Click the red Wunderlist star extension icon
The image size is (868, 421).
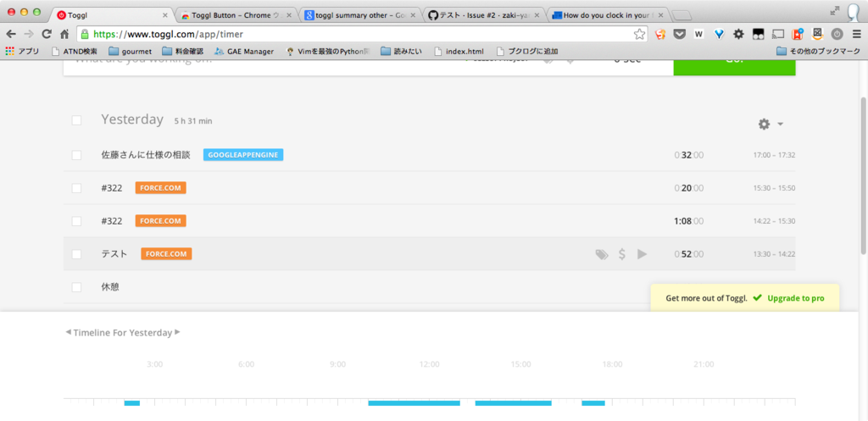tap(798, 34)
